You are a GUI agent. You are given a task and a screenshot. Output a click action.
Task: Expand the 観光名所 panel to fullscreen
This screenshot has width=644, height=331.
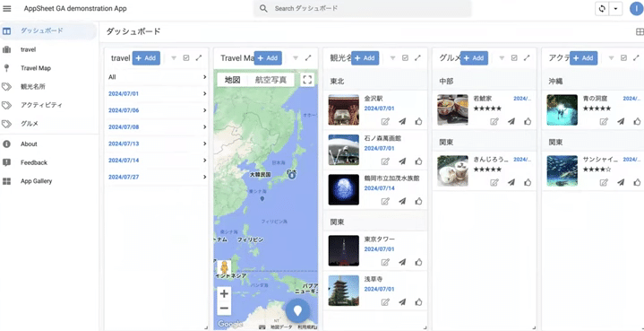(x=417, y=58)
